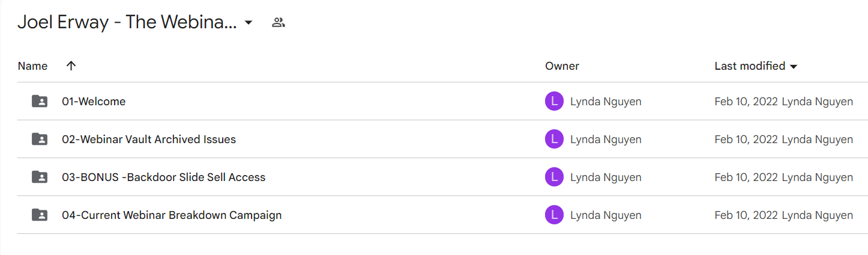Viewport: 868px width, 255px height.
Task: Click the shared folder icon for 01-Welcome
Action: pos(40,102)
